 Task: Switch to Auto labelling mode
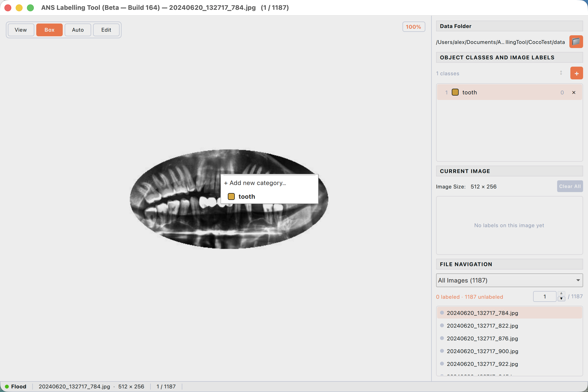pyautogui.click(x=78, y=30)
